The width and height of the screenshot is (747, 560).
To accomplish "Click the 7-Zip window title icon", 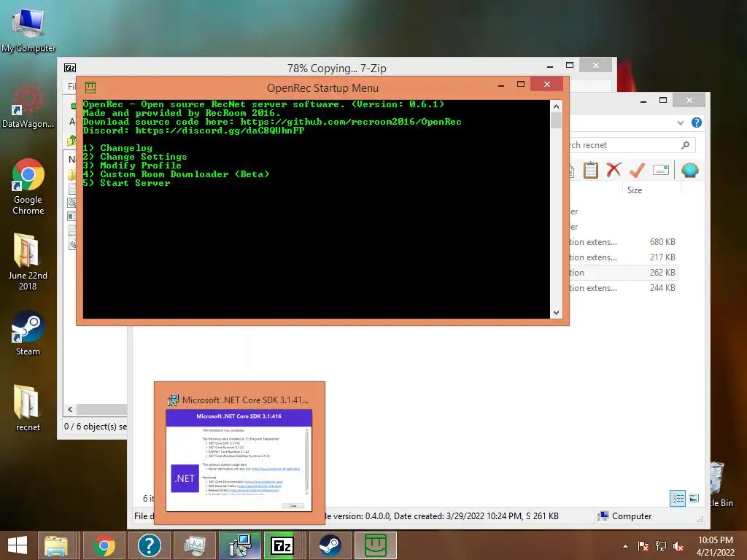I will click(x=70, y=68).
